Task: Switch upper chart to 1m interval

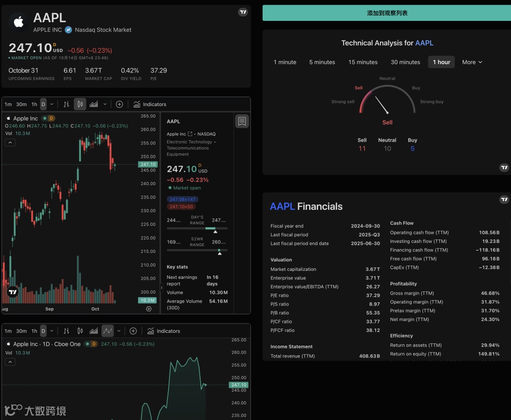Action: [8, 104]
